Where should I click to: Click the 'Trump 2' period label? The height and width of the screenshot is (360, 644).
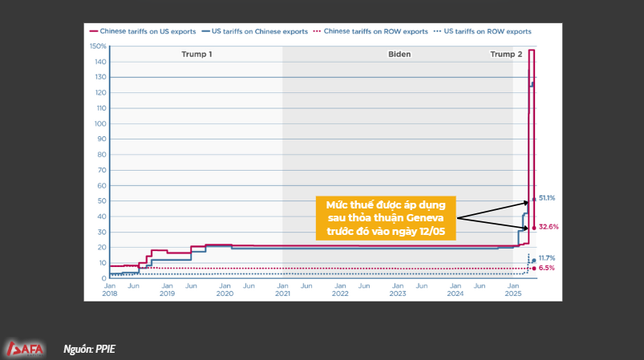point(506,55)
